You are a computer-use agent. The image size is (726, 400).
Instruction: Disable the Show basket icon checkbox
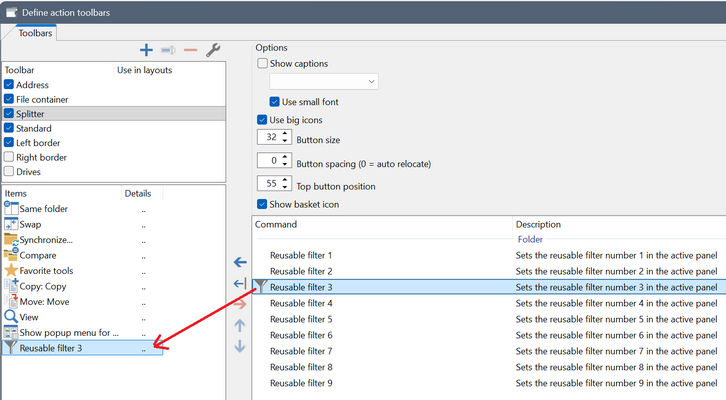(x=263, y=204)
